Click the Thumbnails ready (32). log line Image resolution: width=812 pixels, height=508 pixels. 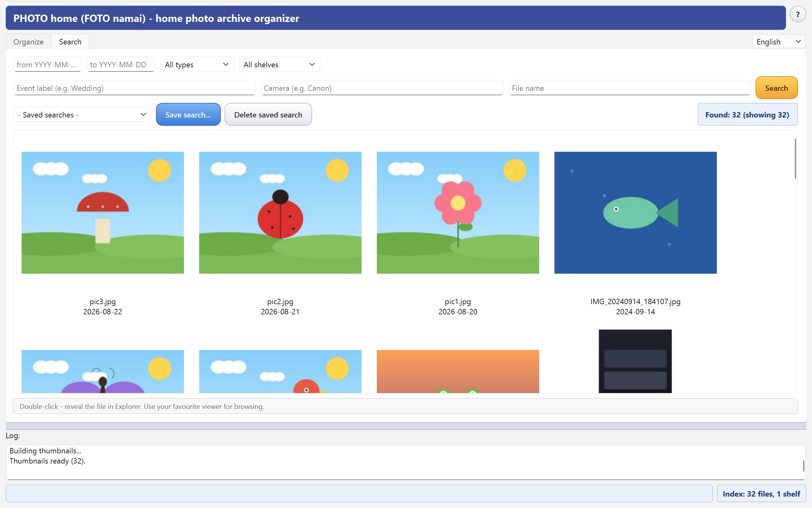tap(47, 461)
